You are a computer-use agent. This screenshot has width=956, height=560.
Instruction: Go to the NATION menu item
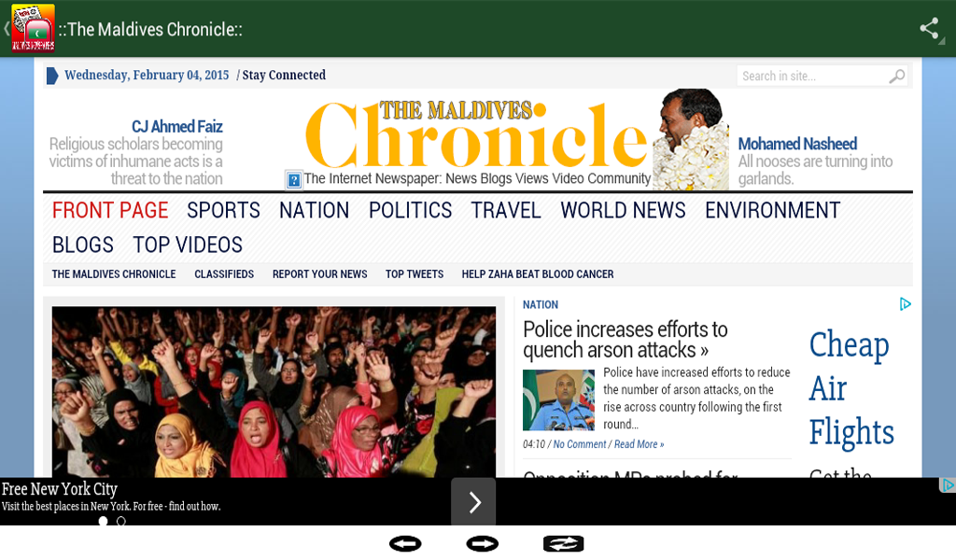click(x=314, y=210)
